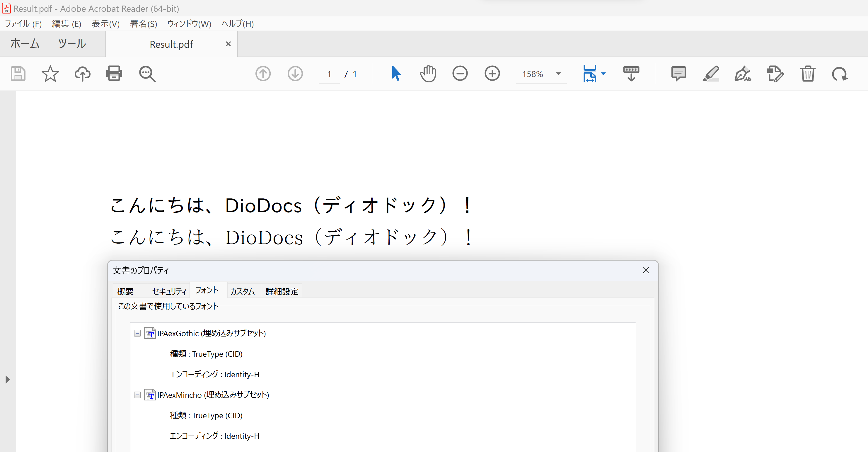Select IPAexGothic (埋め込みサブセット) row

click(x=212, y=333)
